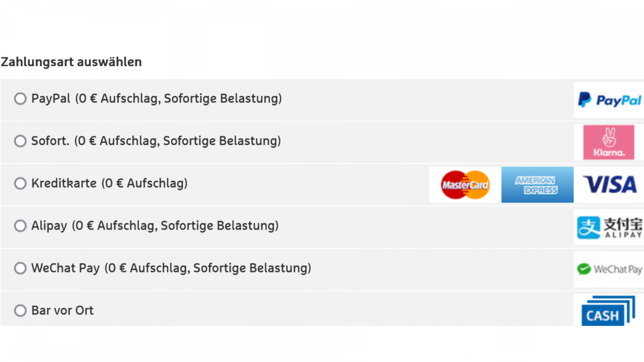644x362 pixels.
Task: Click the VISA logo
Action: point(609,185)
